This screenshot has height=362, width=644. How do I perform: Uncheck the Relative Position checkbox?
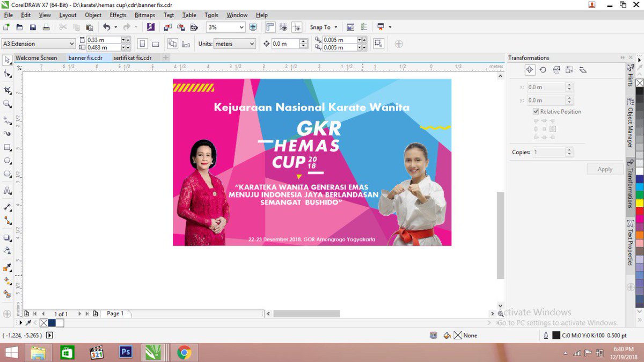click(x=535, y=112)
